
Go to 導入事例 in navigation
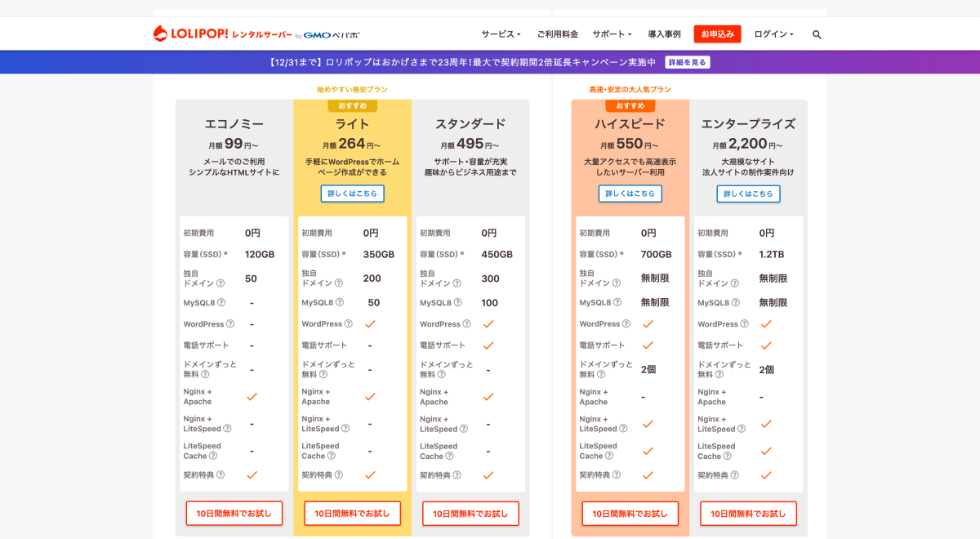(664, 34)
